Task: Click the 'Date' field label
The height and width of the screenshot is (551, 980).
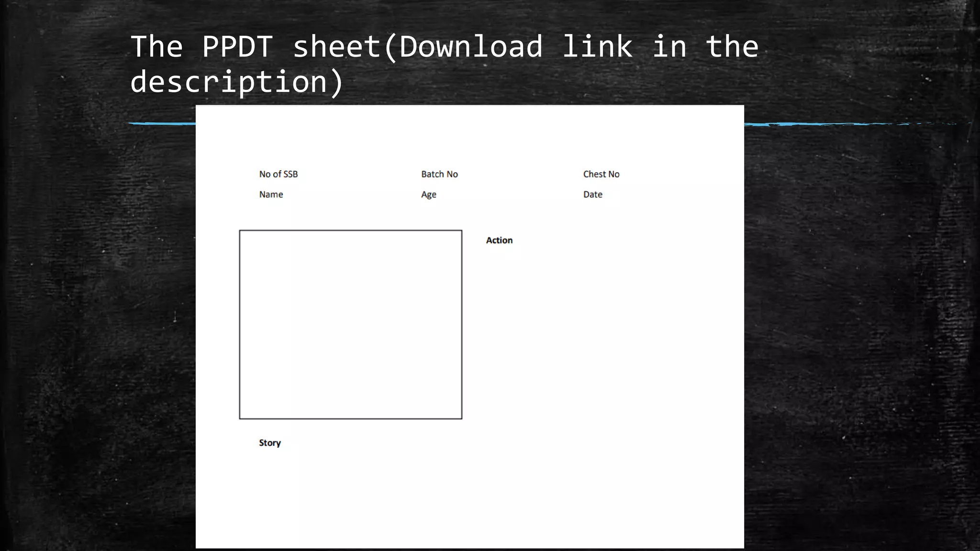Action: (x=592, y=194)
